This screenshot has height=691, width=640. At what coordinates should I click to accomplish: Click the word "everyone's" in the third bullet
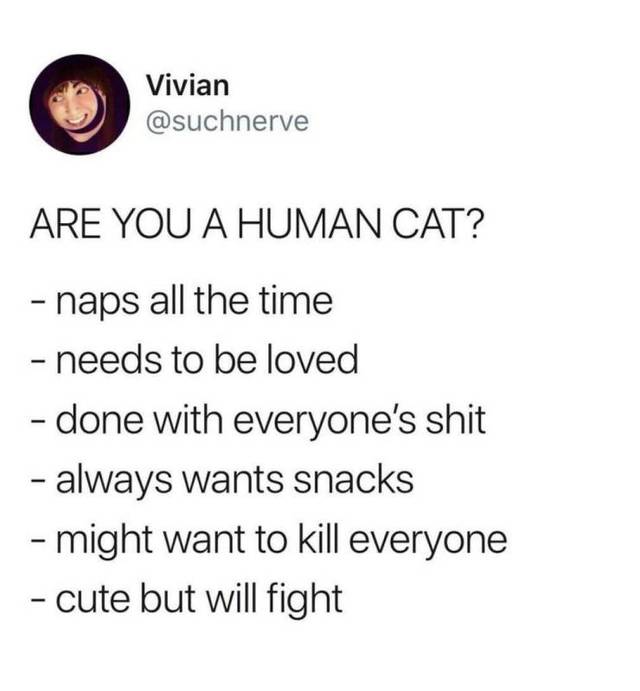coord(324,422)
